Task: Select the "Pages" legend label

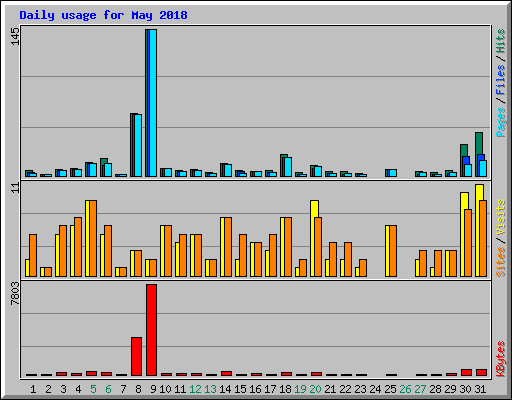Action: [500, 122]
